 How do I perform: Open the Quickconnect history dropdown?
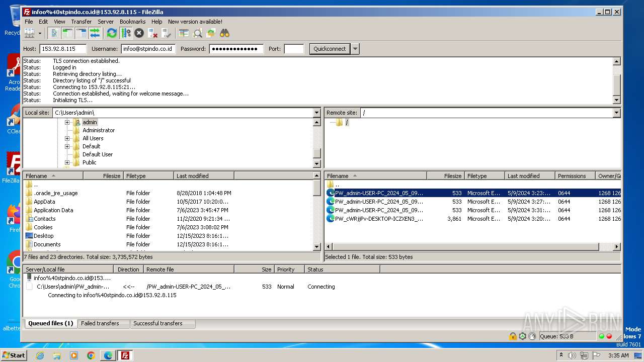pyautogui.click(x=355, y=49)
